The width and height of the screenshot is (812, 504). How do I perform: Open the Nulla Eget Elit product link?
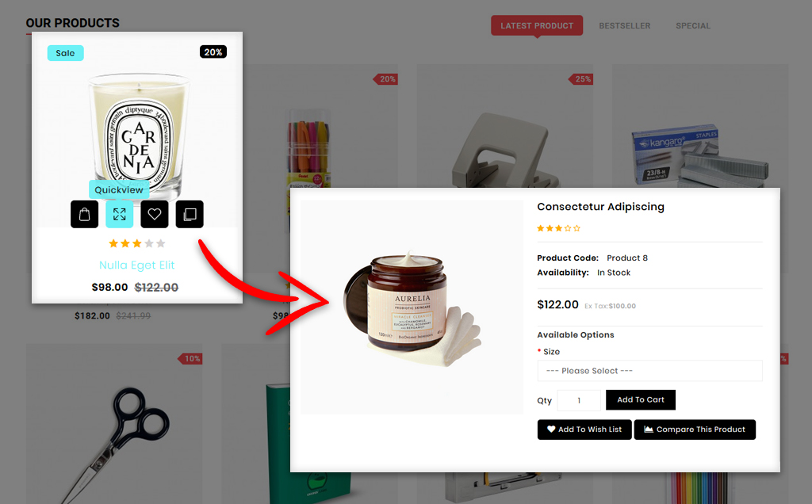click(137, 265)
